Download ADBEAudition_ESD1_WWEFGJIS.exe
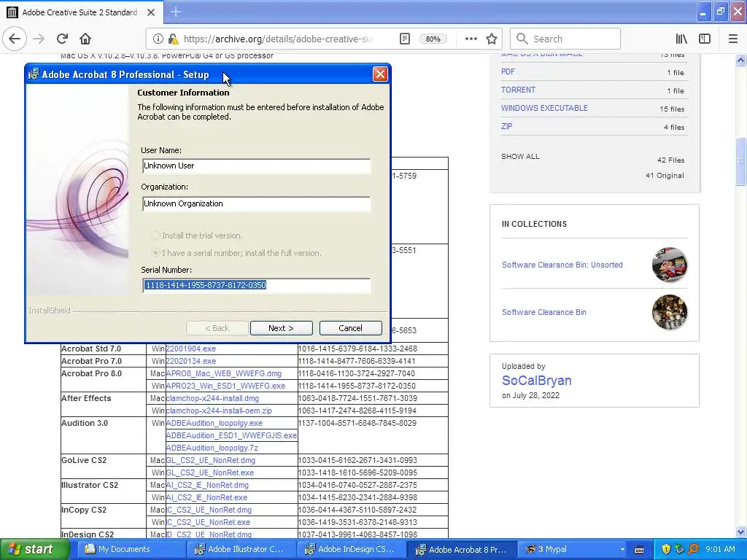The width and height of the screenshot is (747, 560). pos(231,435)
